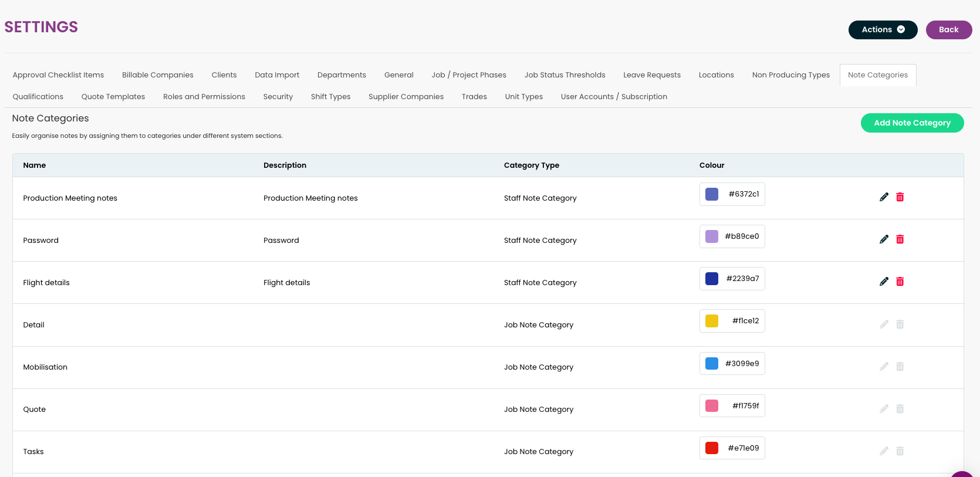Open the Clients settings tab
The image size is (980, 477).
[224, 75]
